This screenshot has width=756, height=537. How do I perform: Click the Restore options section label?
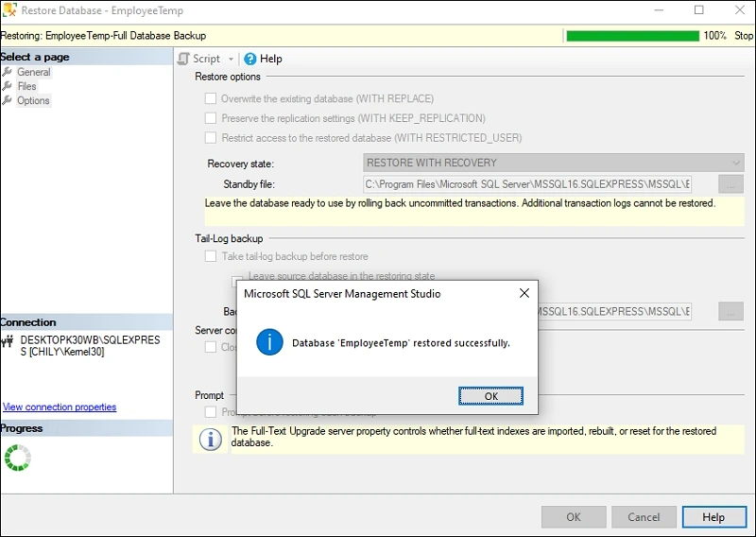point(228,77)
